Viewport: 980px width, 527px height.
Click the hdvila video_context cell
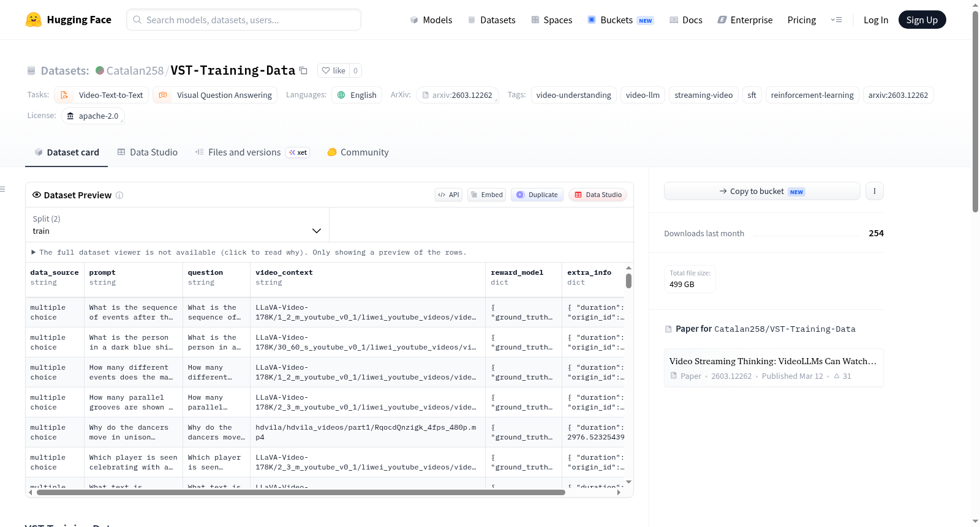(368, 432)
